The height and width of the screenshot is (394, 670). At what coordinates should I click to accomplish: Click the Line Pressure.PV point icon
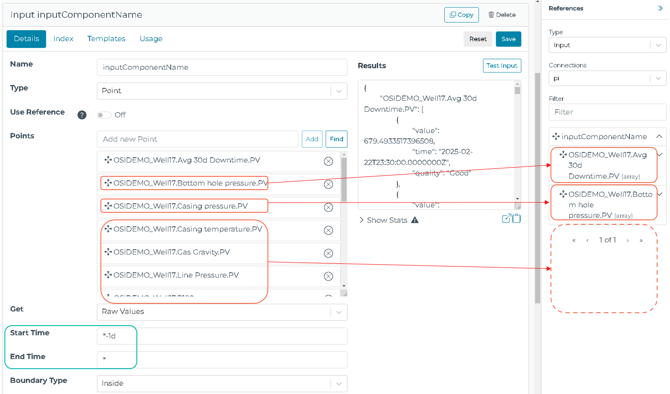click(x=108, y=275)
